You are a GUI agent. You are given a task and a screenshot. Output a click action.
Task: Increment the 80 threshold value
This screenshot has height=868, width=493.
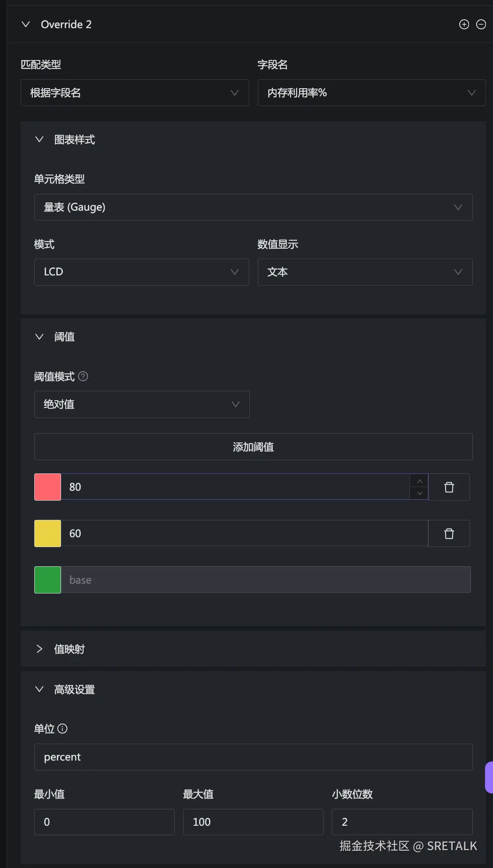click(x=419, y=481)
